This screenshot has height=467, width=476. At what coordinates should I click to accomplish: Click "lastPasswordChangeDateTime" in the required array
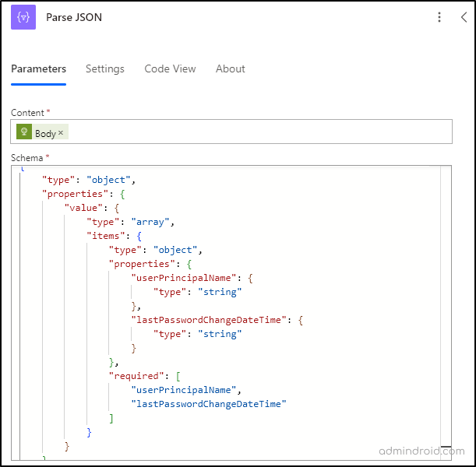click(x=209, y=404)
